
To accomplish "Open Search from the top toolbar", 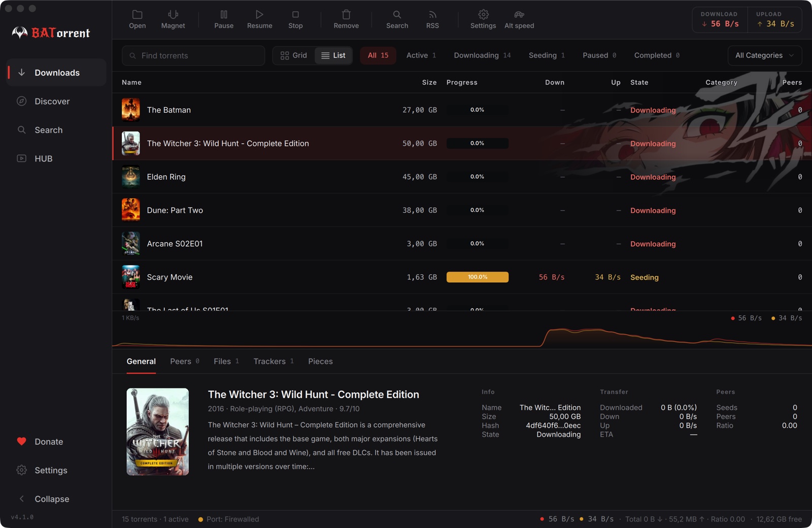I will point(397,19).
